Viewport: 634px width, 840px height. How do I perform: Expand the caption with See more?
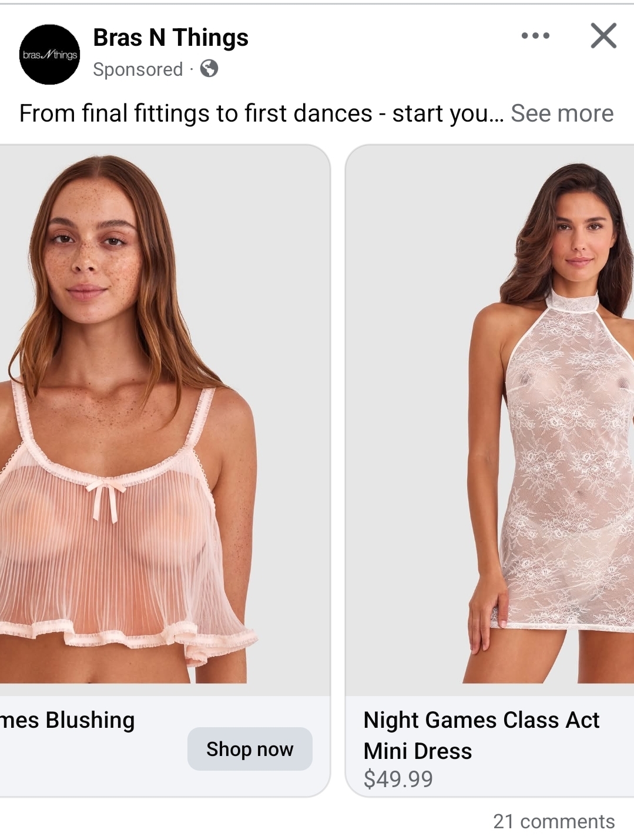point(562,113)
